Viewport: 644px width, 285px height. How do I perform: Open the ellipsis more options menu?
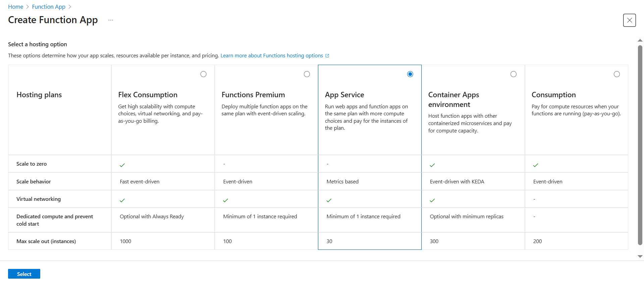click(x=111, y=20)
